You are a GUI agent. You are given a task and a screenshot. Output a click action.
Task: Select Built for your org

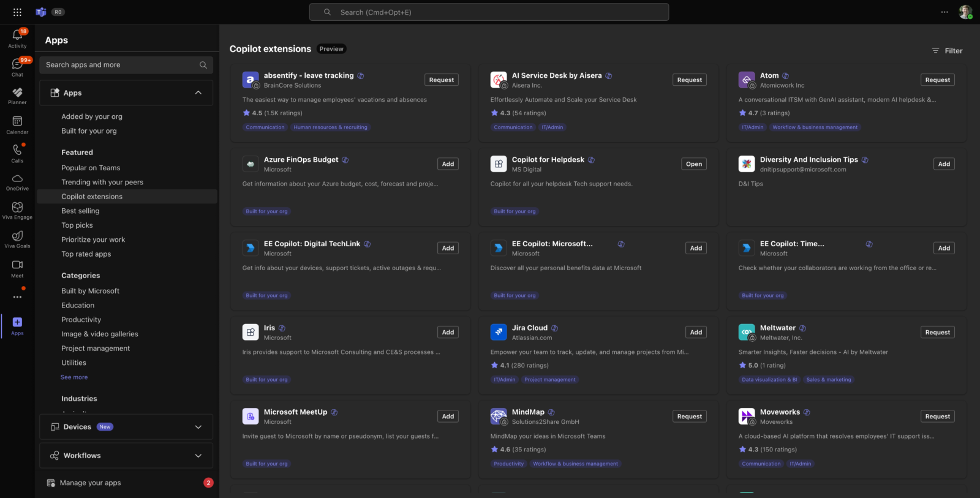pos(89,131)
